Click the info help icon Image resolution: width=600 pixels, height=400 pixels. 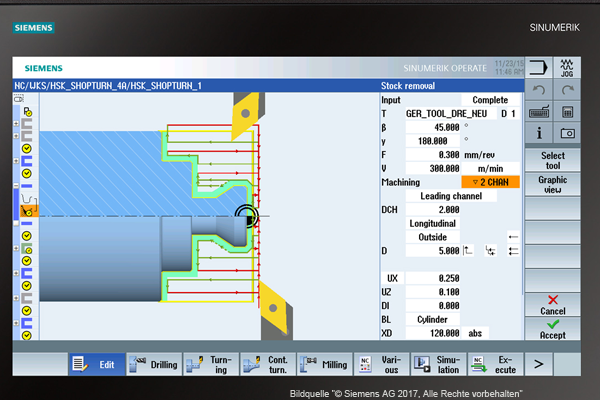point(538,133)
